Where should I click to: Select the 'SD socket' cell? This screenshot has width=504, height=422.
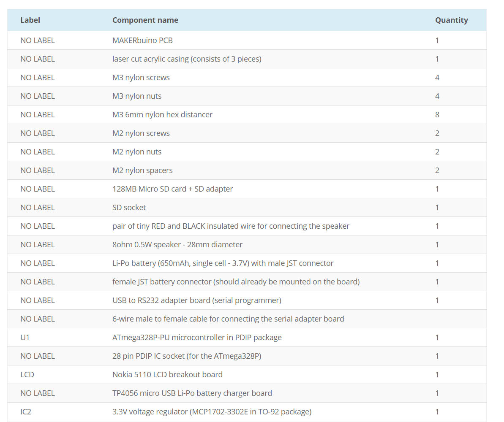pyautogui.click(x=129, y=208)
